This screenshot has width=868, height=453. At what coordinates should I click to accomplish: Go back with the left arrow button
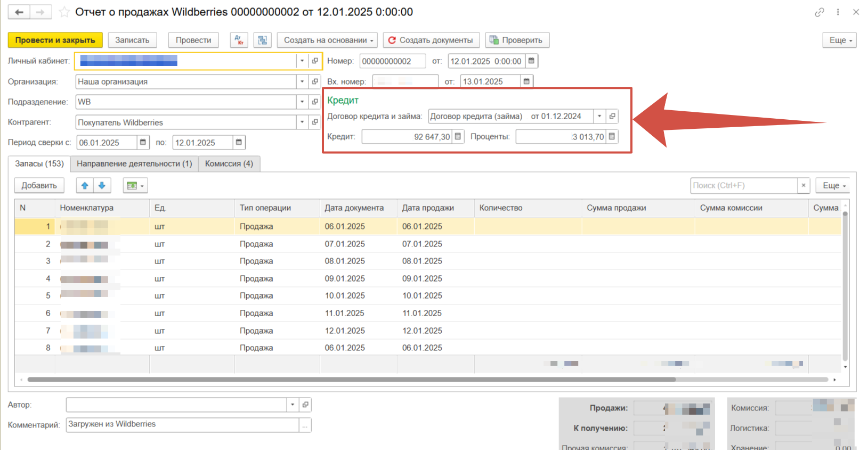coord(19,12)
